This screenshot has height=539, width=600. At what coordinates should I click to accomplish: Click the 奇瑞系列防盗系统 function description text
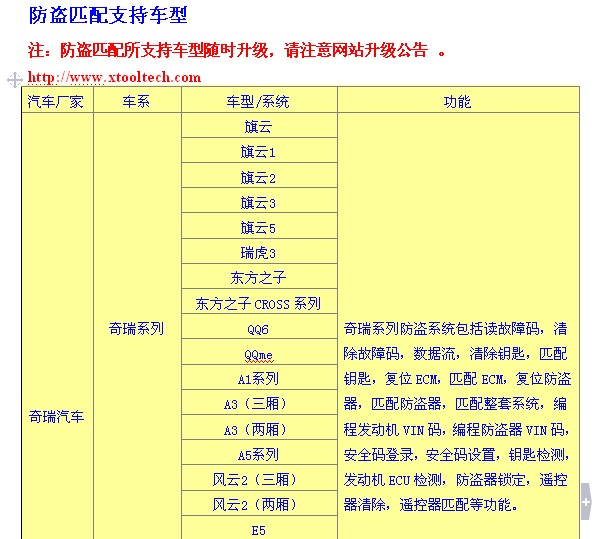click(x=457, y=416)
